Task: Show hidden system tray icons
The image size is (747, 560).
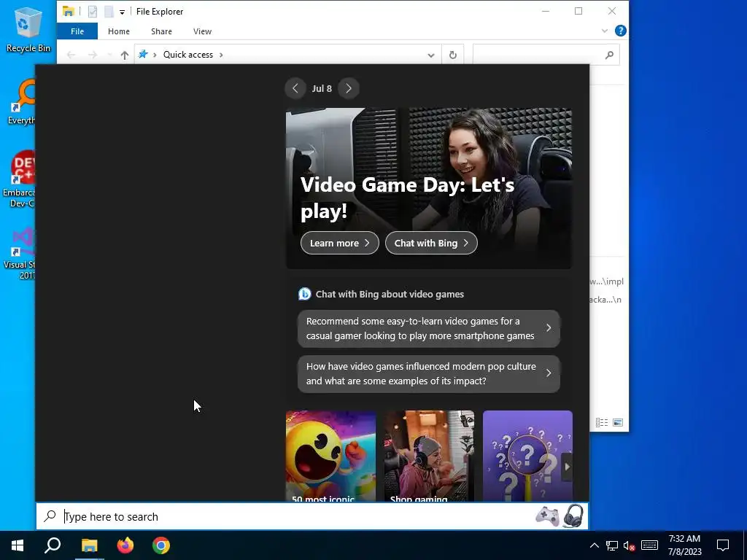Action: [594, 545]
